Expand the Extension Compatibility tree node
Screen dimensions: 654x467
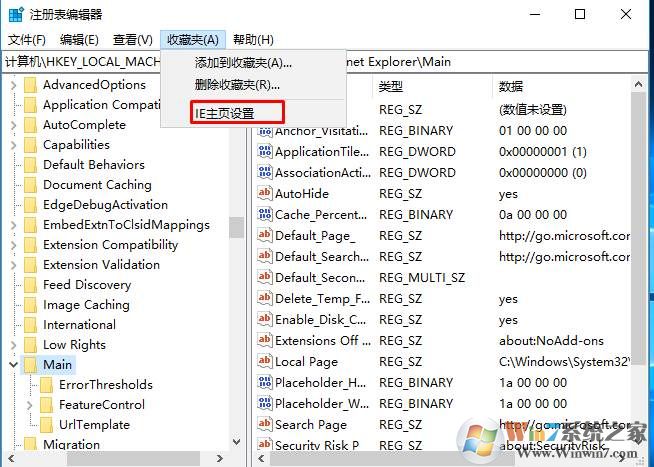(13, 245)
